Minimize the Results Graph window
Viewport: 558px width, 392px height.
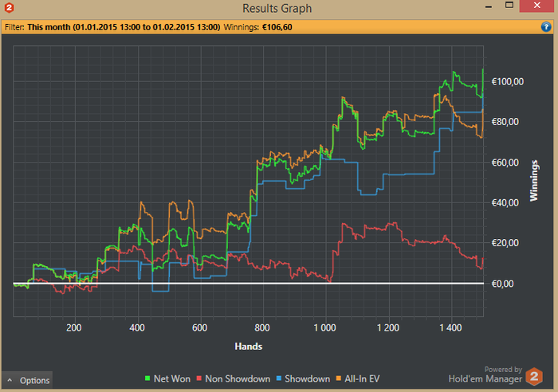click(489, 6)
